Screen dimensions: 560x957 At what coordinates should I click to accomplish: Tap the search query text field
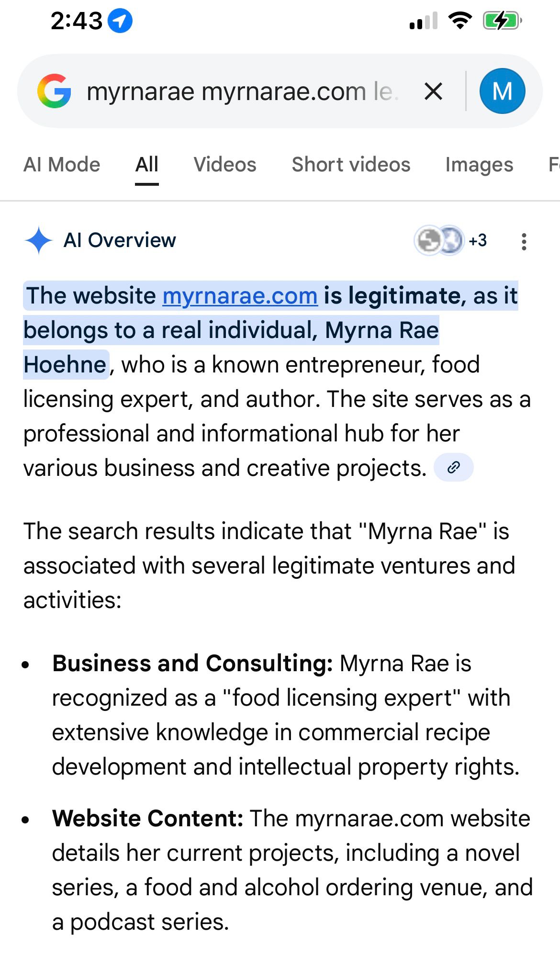(x=239, y=91)
